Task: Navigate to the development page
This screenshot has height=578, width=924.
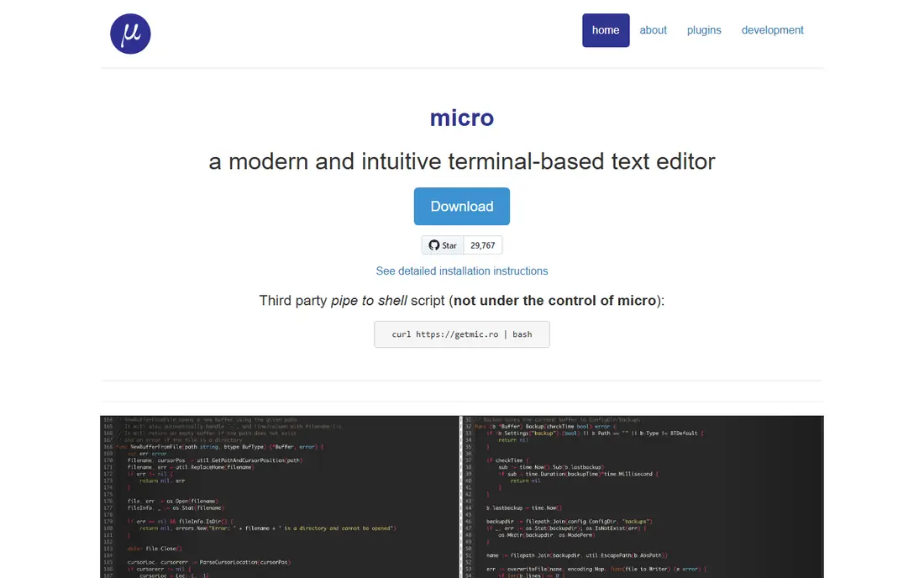Action: [x=772, y=30]
